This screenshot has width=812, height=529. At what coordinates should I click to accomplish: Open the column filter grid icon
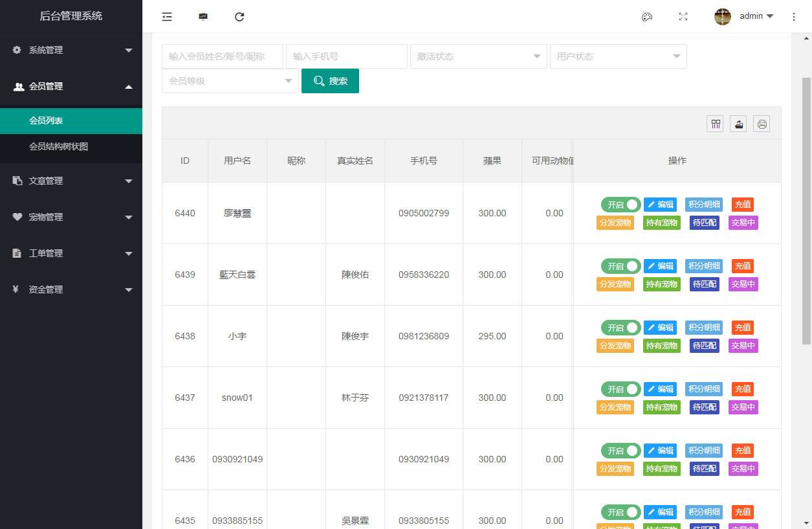coord(715,124)
